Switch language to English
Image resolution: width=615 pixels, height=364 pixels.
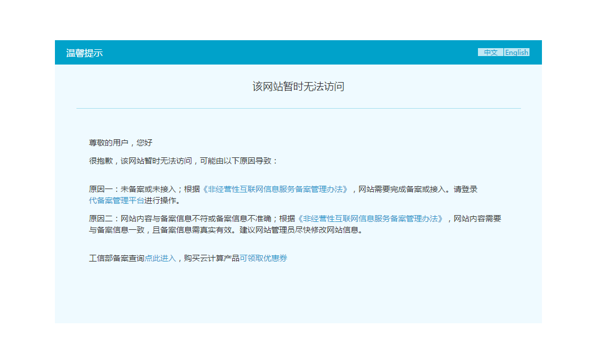(516, 52)
